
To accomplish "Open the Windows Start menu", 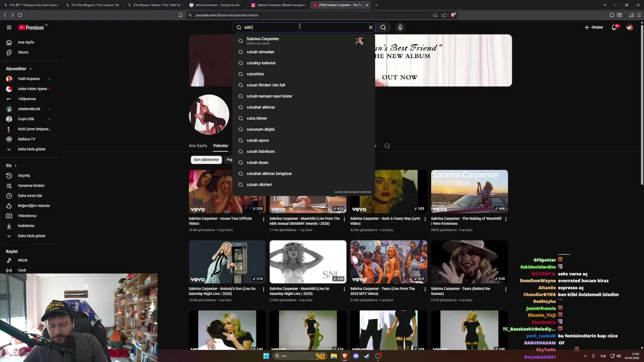I will coord(266,356).
